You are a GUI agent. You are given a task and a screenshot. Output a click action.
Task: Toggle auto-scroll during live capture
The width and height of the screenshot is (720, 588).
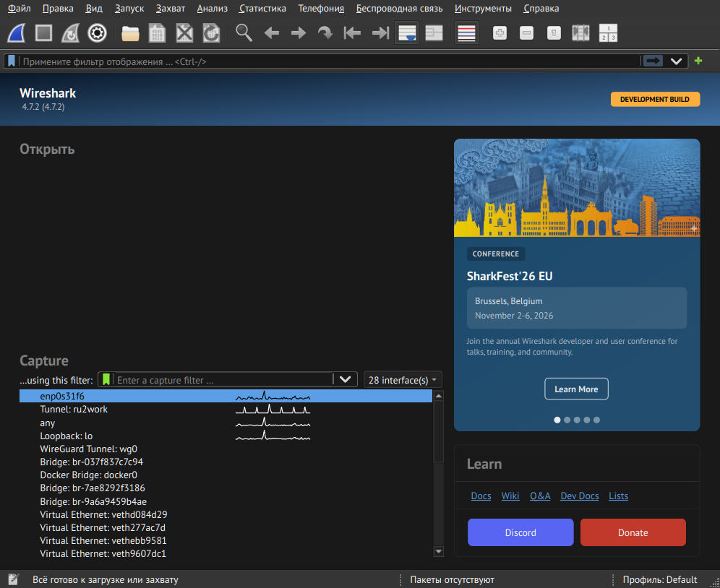[x=407, y=33]
